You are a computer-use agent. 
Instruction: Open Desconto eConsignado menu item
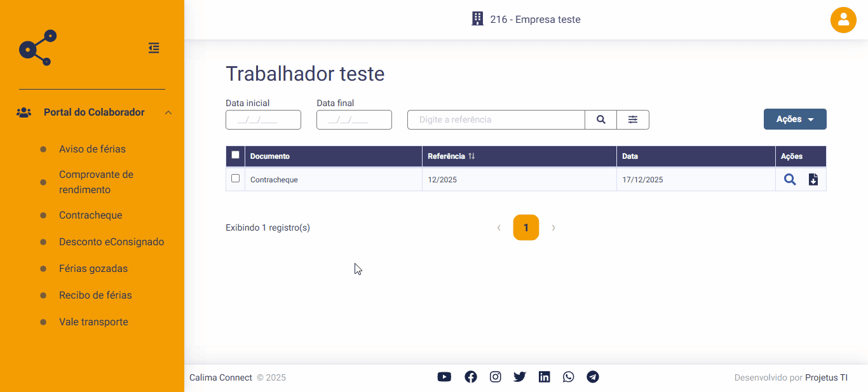click(112, 242)
